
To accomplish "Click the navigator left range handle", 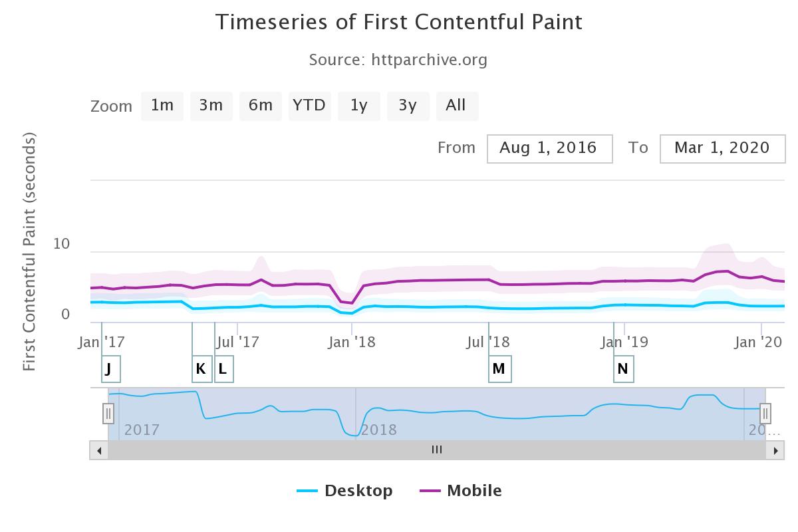I will click(108, 414).
